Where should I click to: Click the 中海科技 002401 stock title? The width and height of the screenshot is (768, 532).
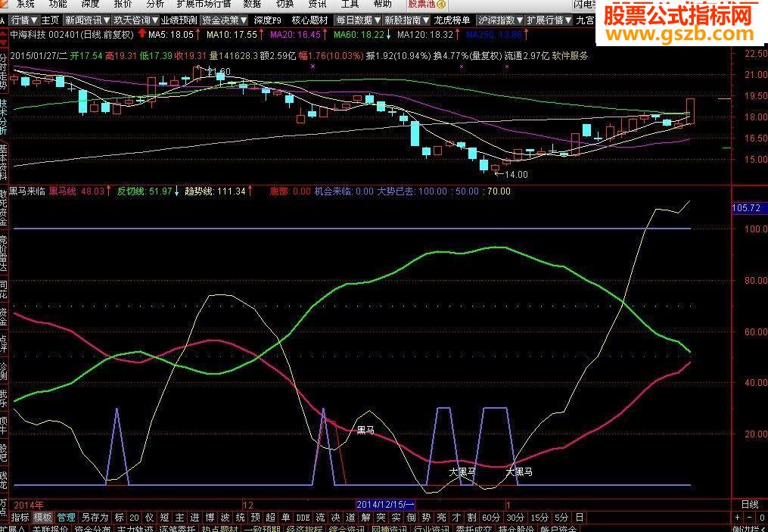pos(72,35)
